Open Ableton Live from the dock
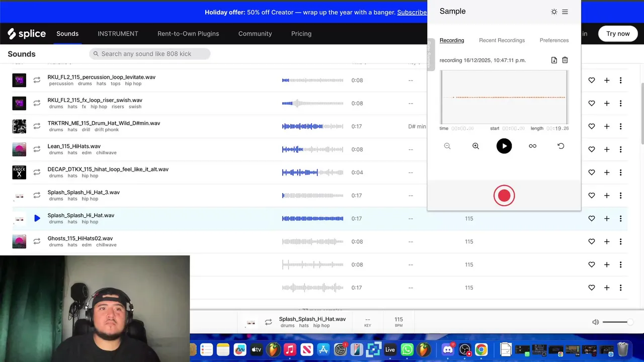Screen dimensions: 644x362 390,349
